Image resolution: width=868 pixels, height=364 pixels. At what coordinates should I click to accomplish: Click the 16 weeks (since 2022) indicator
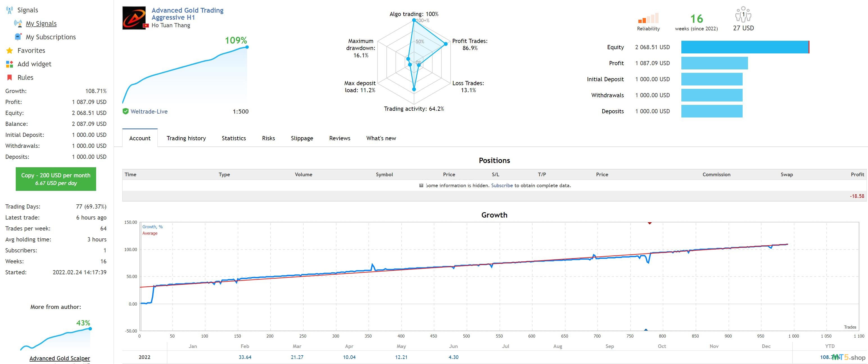click(x=696, y=22)
